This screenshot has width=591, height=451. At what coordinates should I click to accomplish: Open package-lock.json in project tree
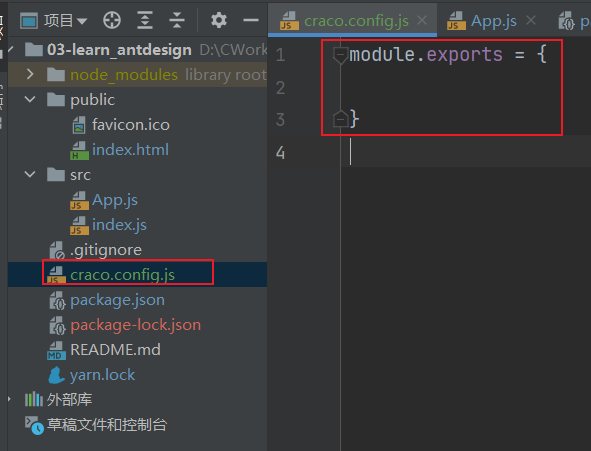click(x=136, y=325)
